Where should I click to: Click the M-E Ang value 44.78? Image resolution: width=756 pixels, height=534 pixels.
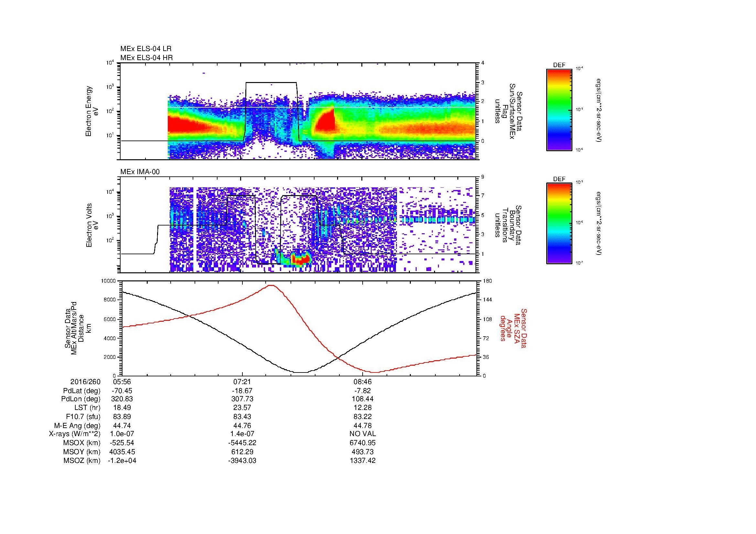tap(363, 425)
